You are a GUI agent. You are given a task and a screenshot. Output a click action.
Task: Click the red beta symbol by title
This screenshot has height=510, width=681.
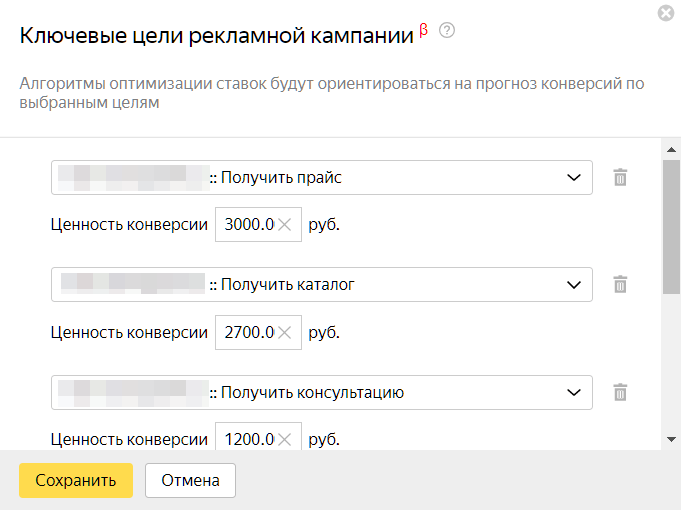[423, 30]
